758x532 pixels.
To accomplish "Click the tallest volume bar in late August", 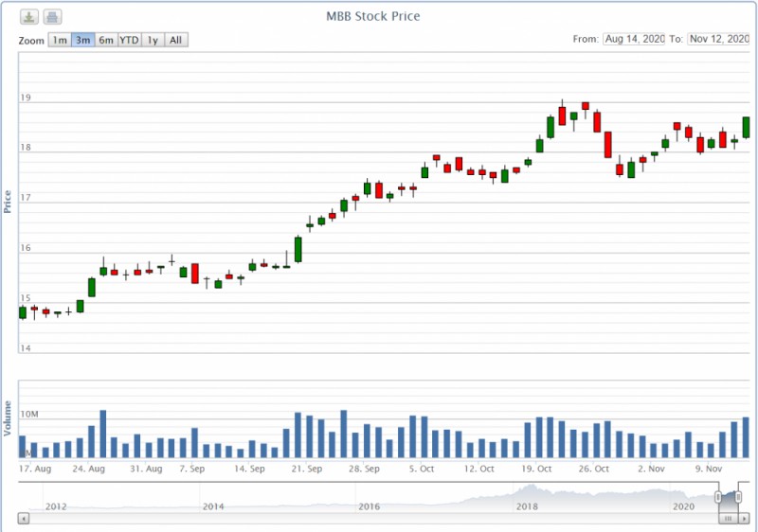I will 102,434.
